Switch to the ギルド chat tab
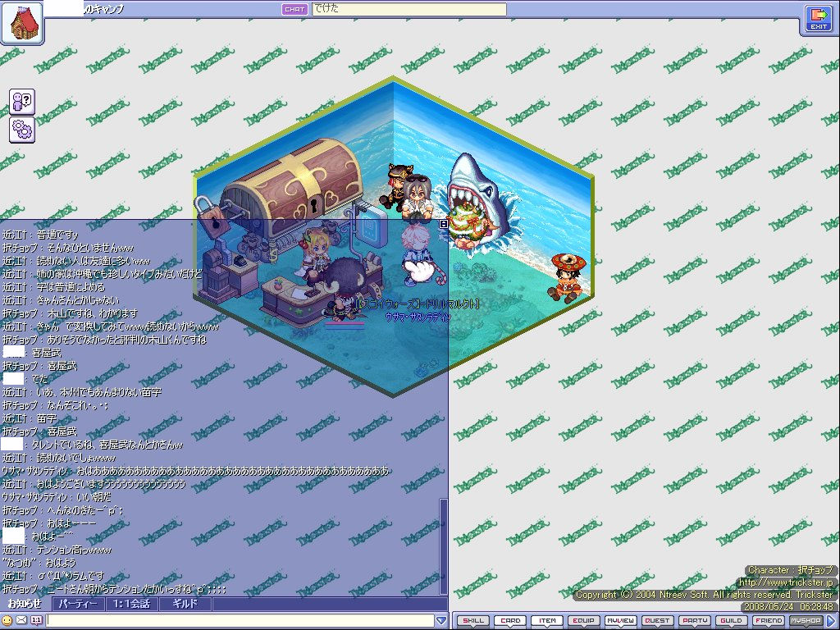Screen dimensions: 840x630 [185, 604]
